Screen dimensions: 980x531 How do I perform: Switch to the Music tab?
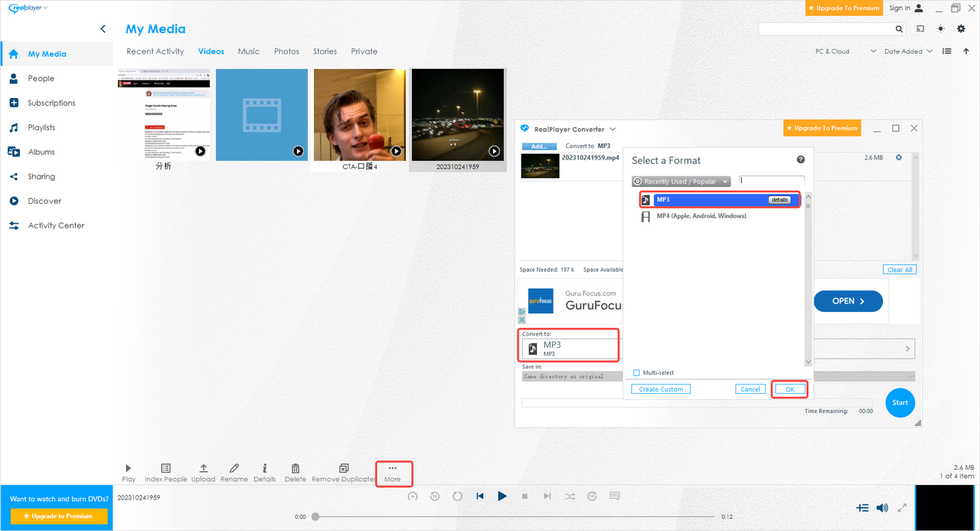coord(249,51)
